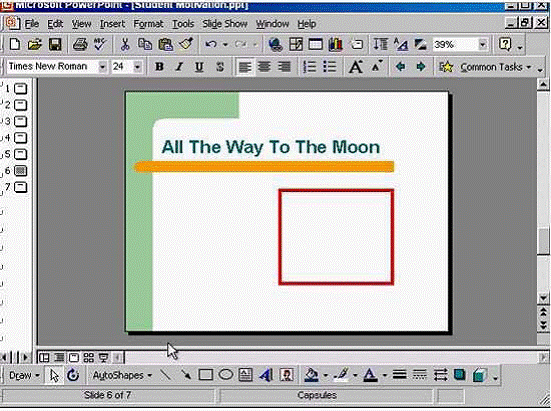The width and height of the screenshot is (551, 411).
Task: Click the Draw menu button
Action: 24,376
